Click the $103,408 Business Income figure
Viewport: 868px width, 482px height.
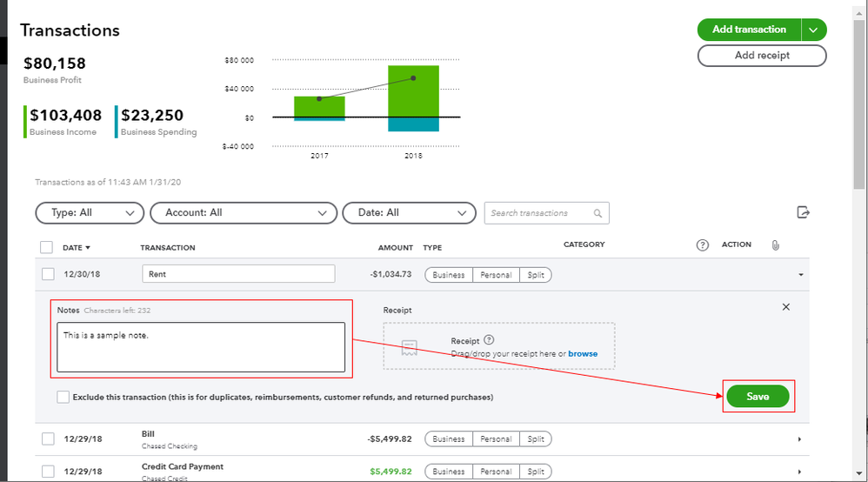tap(66, 115)
